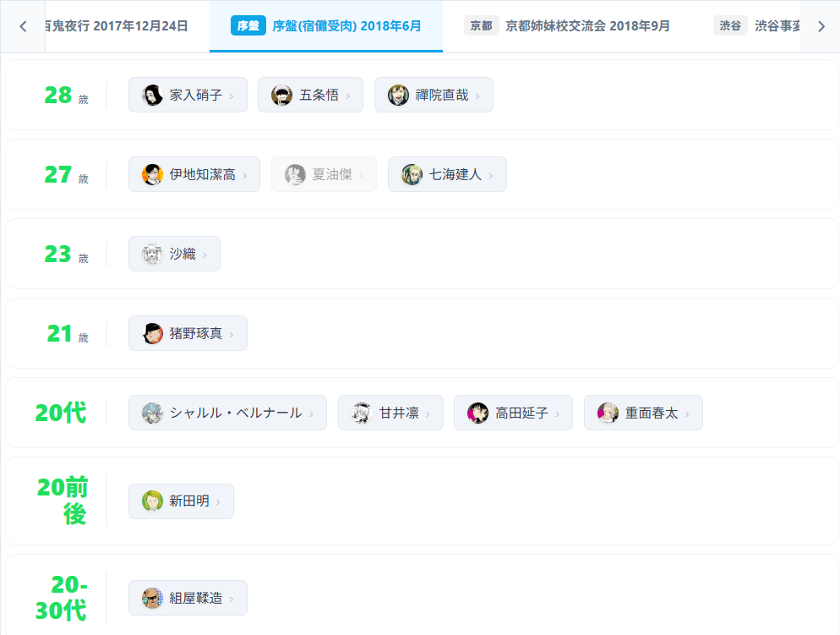Click the right arrow to scroll timeline tabs forward
The image size is (840, 635).
pos(821,26)
